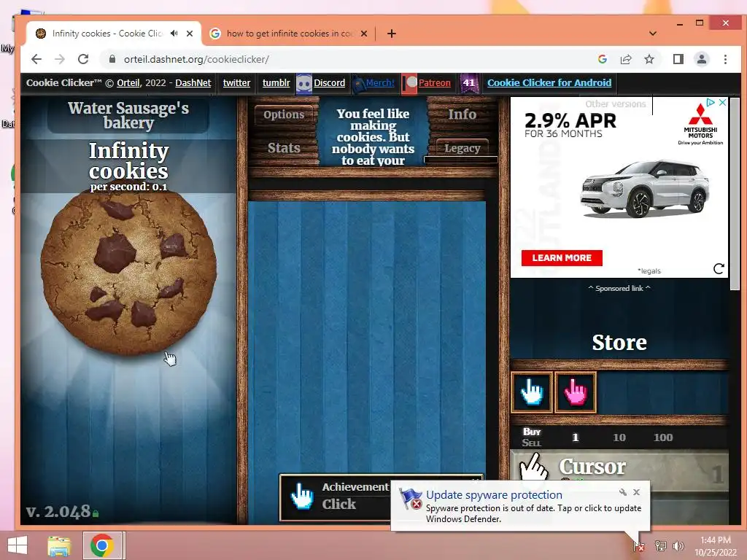Open the Stats panel
Viewport: 747px width, 560px height.
coord(284,148)
